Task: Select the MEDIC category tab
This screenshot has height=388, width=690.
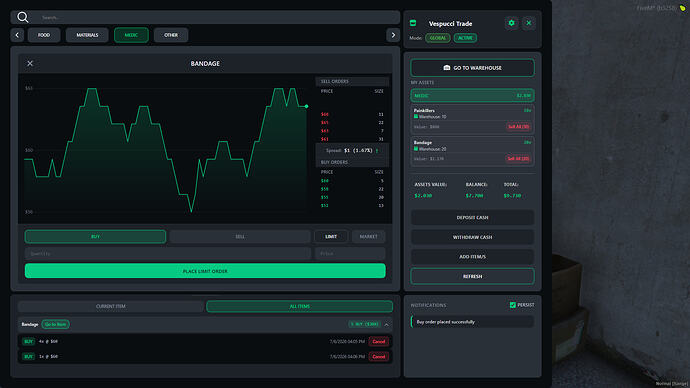Action: tap(131, 35)
